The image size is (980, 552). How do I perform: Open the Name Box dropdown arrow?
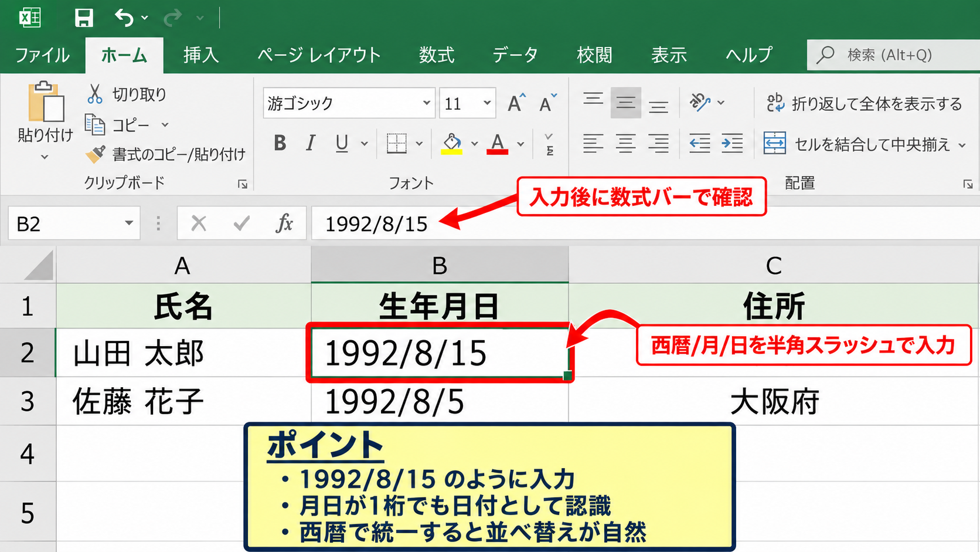[129, 223]
